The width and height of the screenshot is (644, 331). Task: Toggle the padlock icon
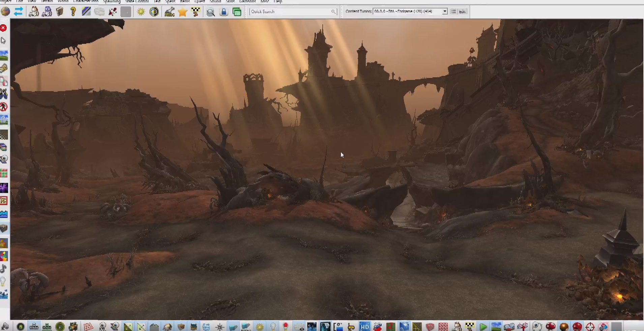coord(224,12)
